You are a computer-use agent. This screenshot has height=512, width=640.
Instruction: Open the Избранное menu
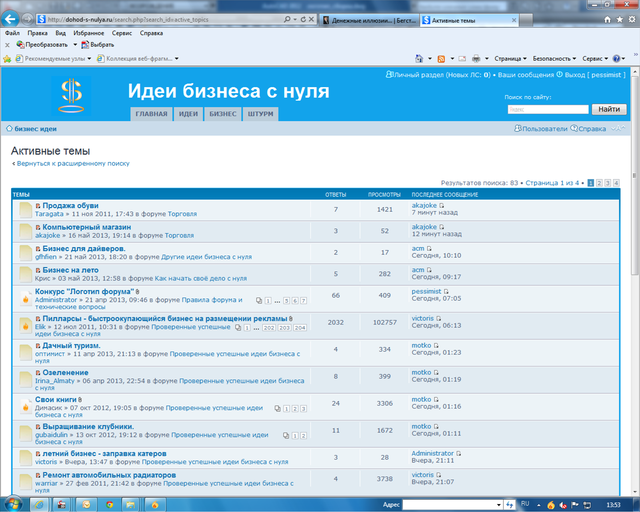[87, 33]
